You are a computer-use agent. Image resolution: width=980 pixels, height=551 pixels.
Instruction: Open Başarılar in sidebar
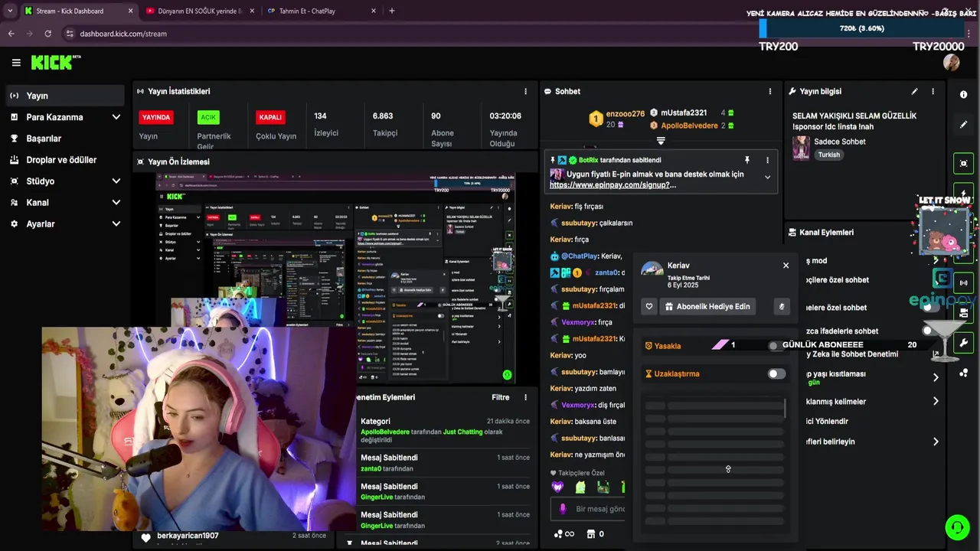point(65,139)
